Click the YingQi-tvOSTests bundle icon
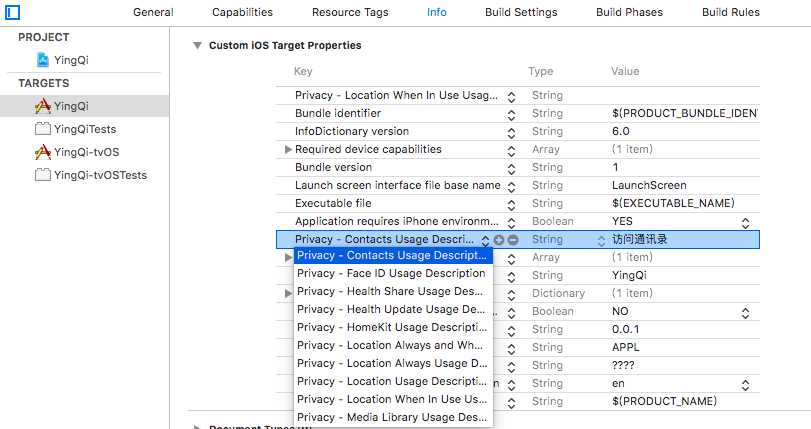The width and height of the screenshot is (811, 429). click(x=43, y=174)
